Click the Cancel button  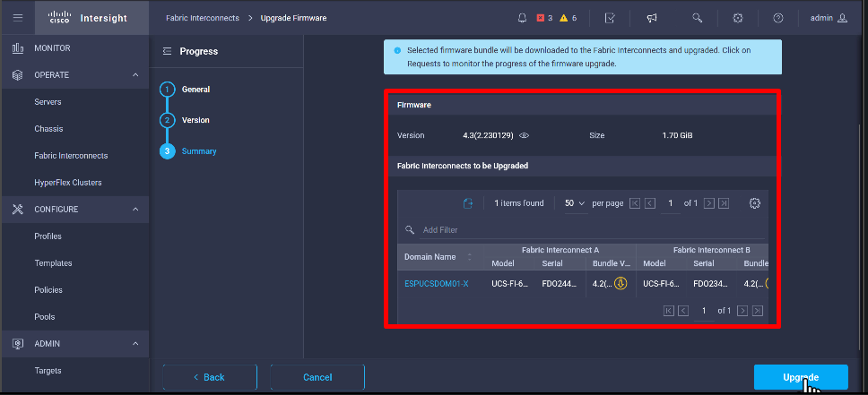click(317, 377)
